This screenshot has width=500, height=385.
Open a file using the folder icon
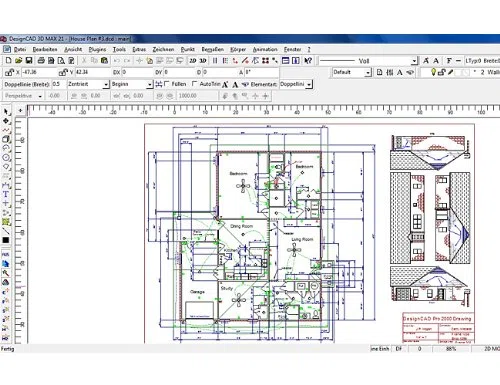18,60
